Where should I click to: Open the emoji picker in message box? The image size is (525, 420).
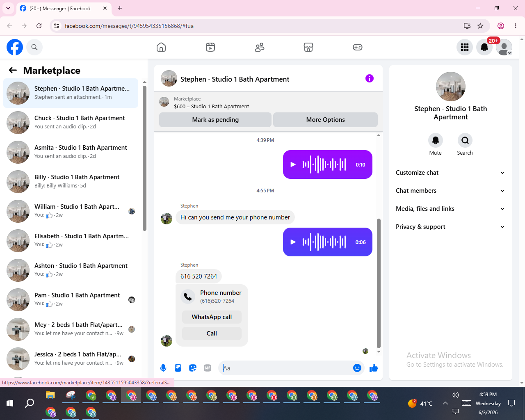357,368
